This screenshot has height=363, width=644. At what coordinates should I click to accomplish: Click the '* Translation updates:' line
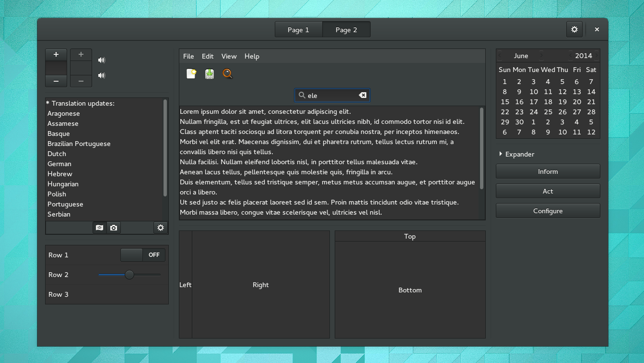(80, 103)
